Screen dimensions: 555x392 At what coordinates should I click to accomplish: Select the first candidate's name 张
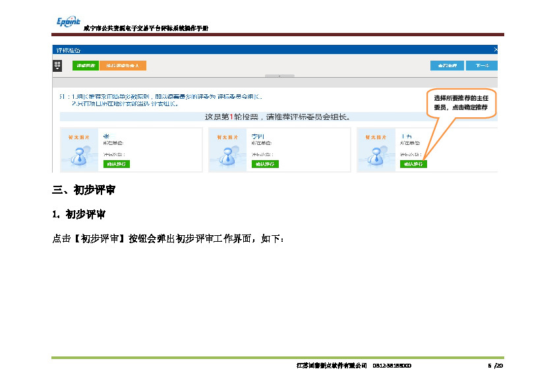coord(106,136)
